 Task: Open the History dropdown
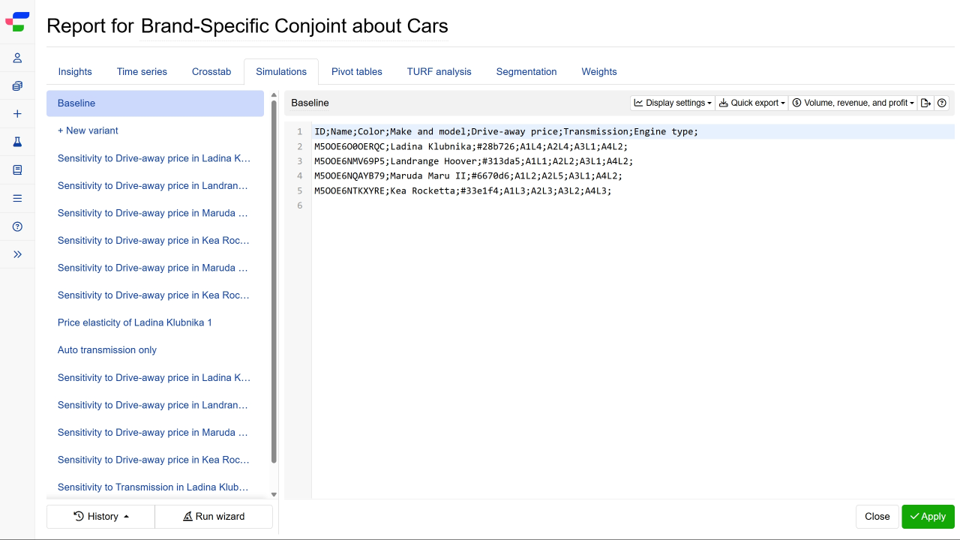[101, 517]
